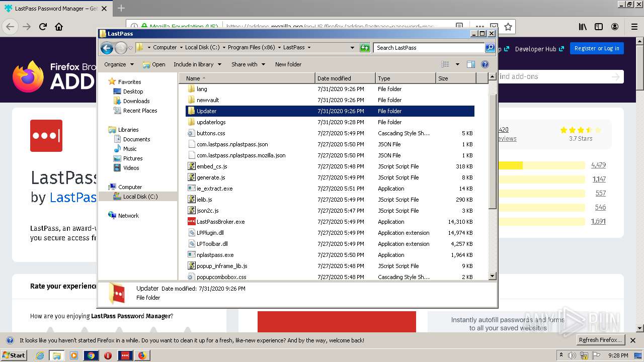The image size is (644, 362).
Task: Sort by the Size column header
Action: pyautogui.click(x=455, y=78)
